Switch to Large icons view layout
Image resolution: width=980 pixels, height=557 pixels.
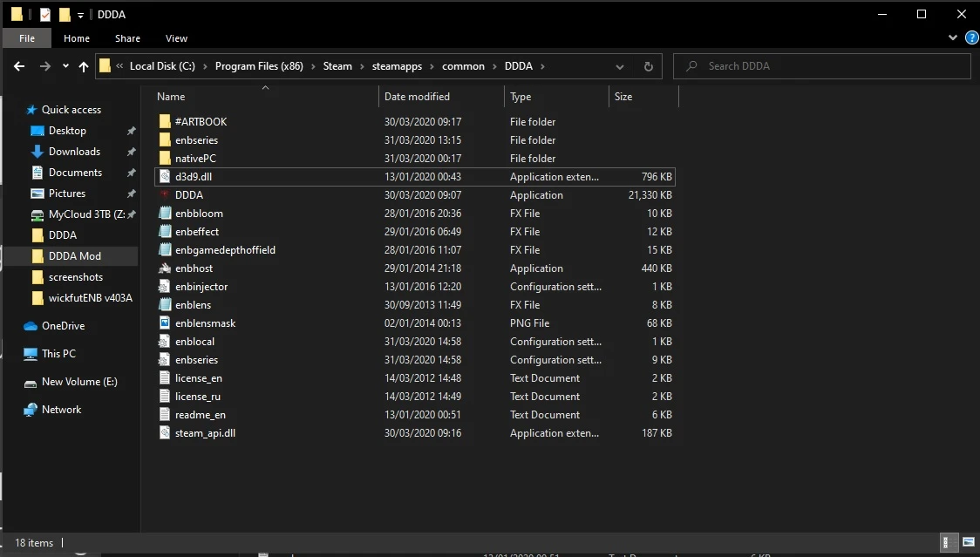coord(968,542)
